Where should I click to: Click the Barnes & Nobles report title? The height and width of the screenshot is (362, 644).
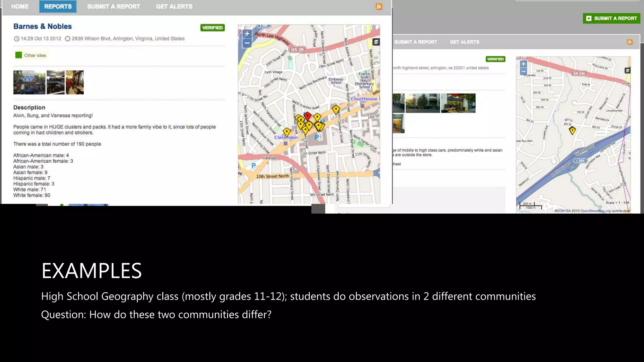[42, 26]
